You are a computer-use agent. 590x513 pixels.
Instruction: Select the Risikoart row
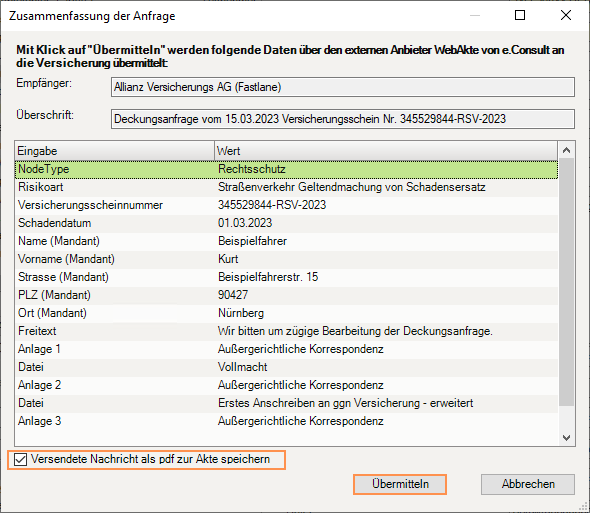click(x=286, y=187)
